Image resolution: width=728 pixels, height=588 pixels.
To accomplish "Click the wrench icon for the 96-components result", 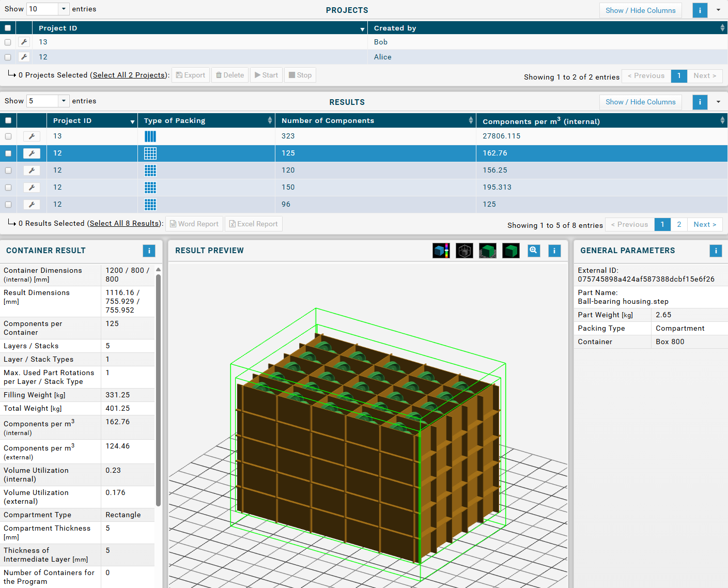I will pyautogui.click(x=32, y=205).
